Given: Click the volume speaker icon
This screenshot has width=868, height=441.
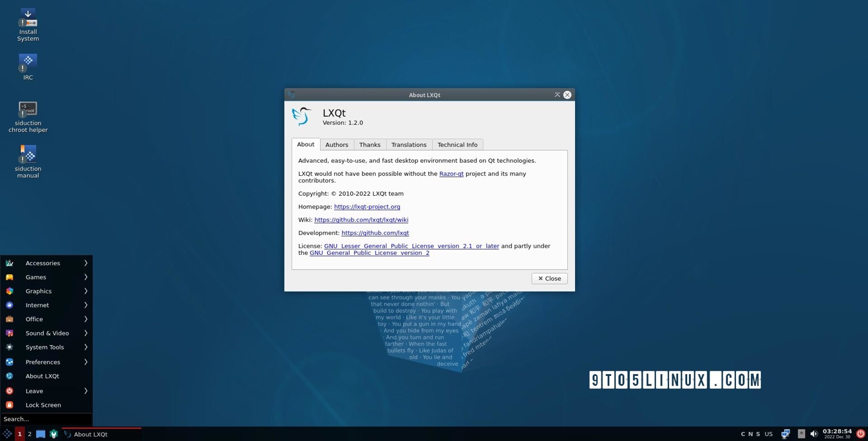Looking at the screenshot, I should [814, 434].
